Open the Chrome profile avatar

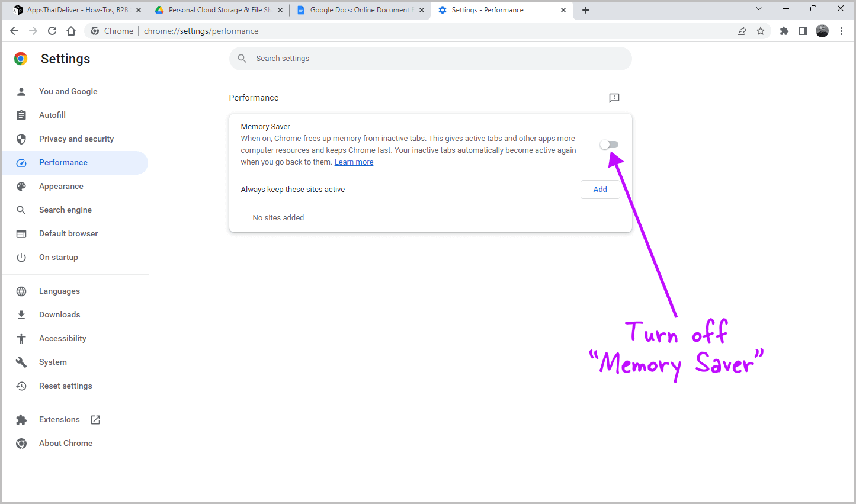coord(822,31)
